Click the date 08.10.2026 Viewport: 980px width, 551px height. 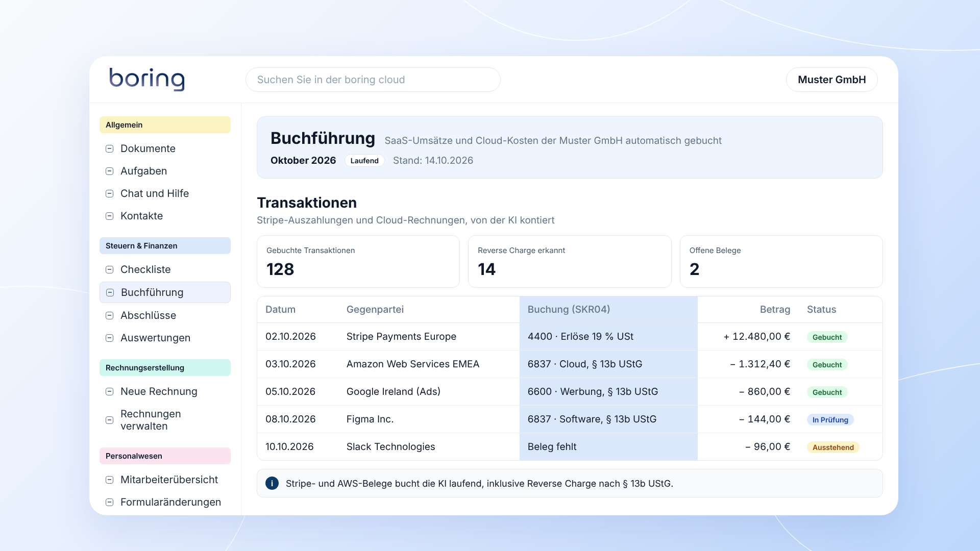coord(290,419)
